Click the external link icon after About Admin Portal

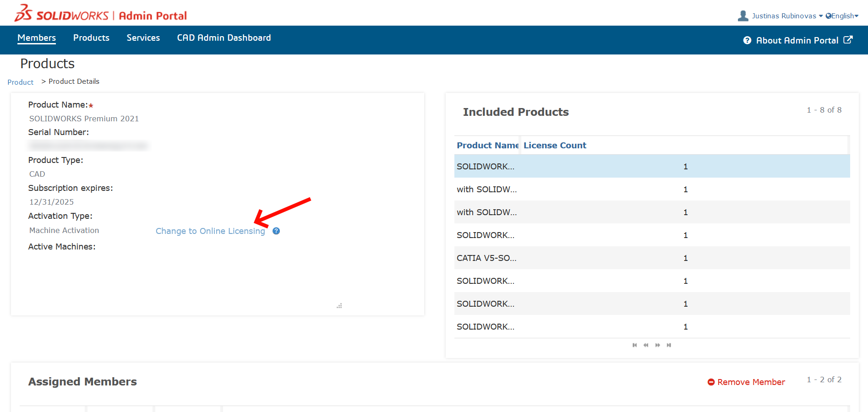point(848,40)
